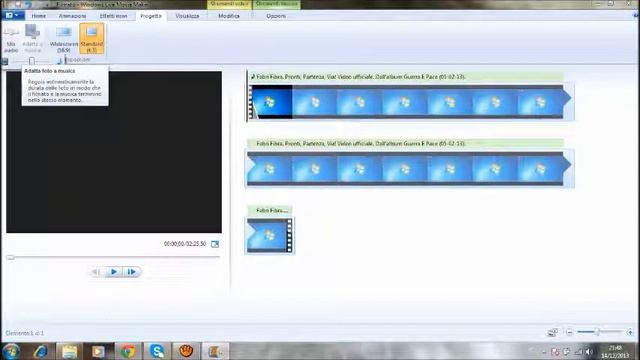Viewport: 640px width, 360px height.
Task: Select the second storyboard video row
Action: click(x=409, y=169)
